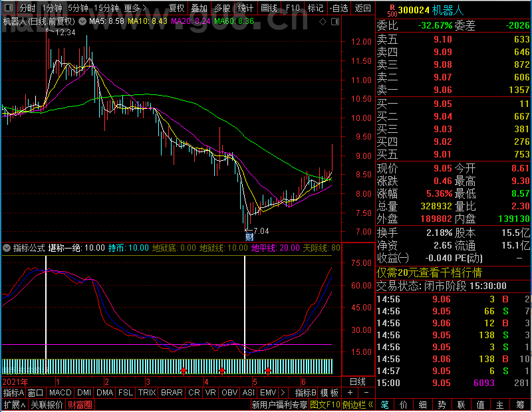This screenshot has height=412, width=532.
Task: Click the 返回 back button
Action: pos(362,8)
